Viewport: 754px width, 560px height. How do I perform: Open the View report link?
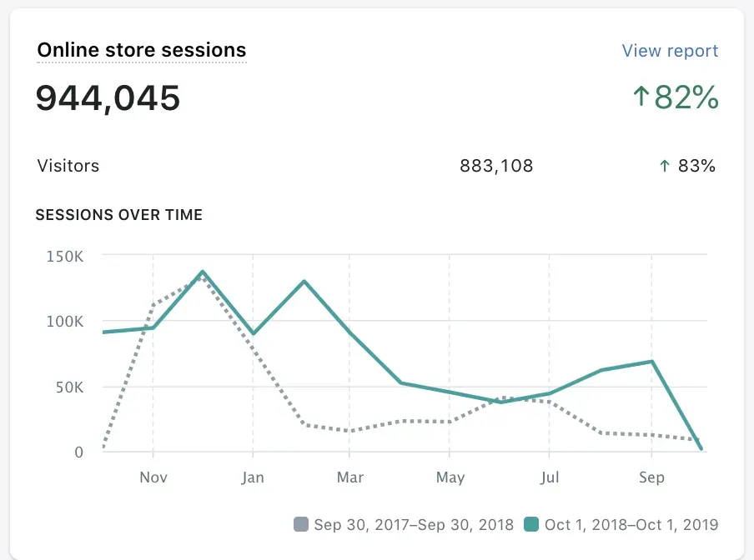[670, 51]
